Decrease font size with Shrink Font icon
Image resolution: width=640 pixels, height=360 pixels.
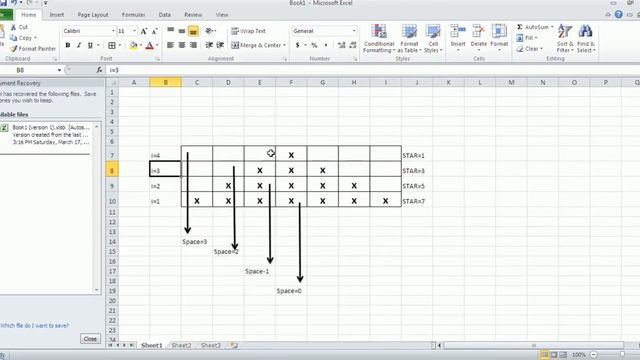coord(155,31)
